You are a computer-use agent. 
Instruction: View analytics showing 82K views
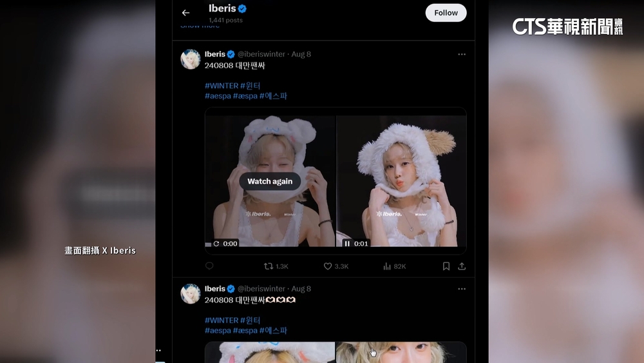tap(394, 266)
